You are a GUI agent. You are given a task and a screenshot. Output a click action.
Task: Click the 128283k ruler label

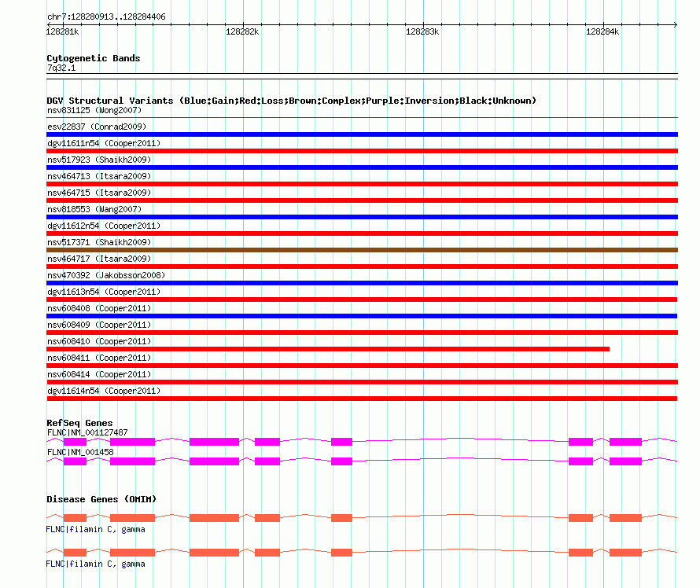(x=422, y=31)
